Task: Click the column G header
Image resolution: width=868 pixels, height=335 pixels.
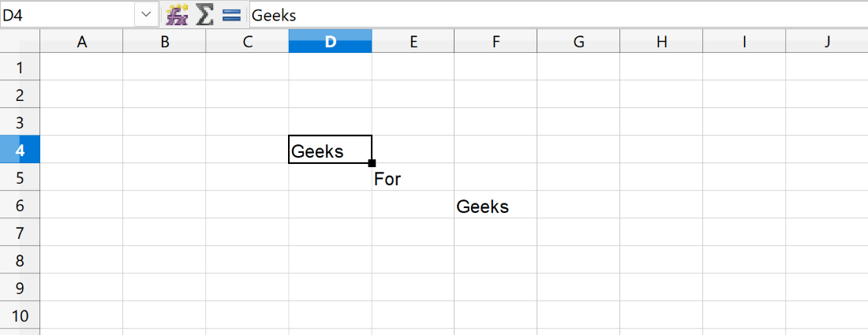Action: pos(578,42)
